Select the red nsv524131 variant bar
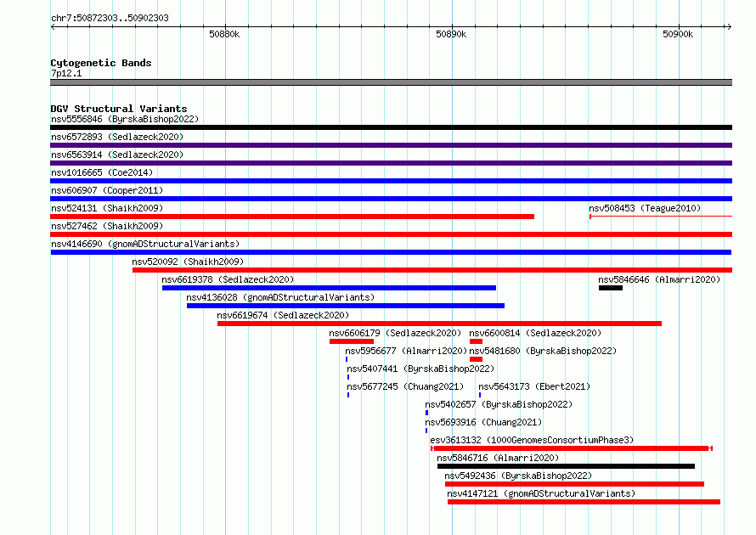This screenshot has height=535, width=756. click(x=292, y=217)
